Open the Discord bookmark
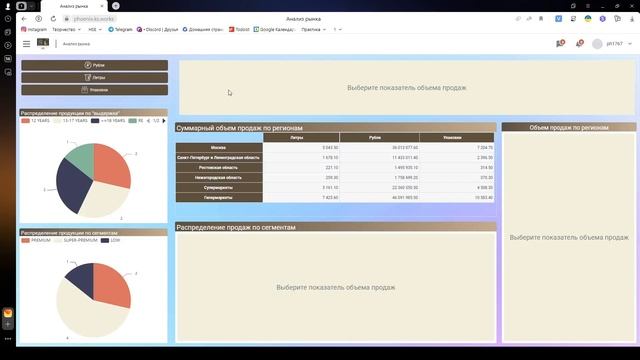 pos(158,29)
